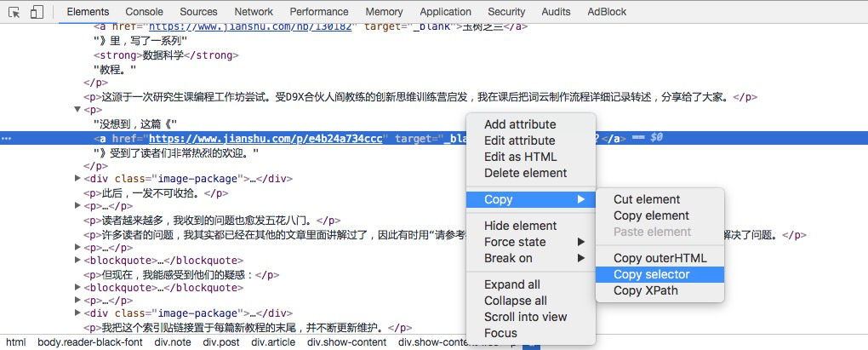Activate the inspect element picker icon
The height and width of the screenshot is (350, 868).
14,12
